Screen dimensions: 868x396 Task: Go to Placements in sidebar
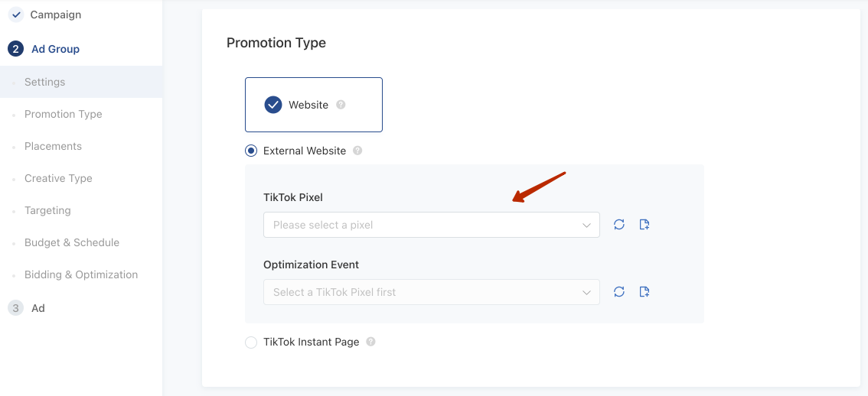point(53,146)
